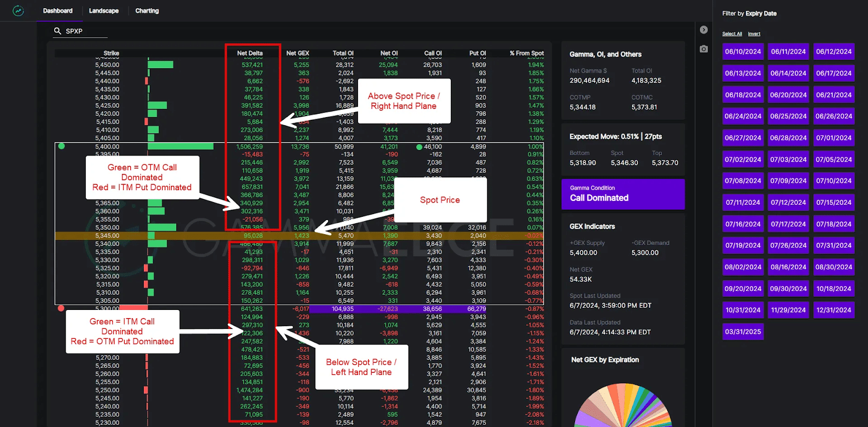Click the Invert link
Viewport: 868px width, 427px height.
(754, 34)
